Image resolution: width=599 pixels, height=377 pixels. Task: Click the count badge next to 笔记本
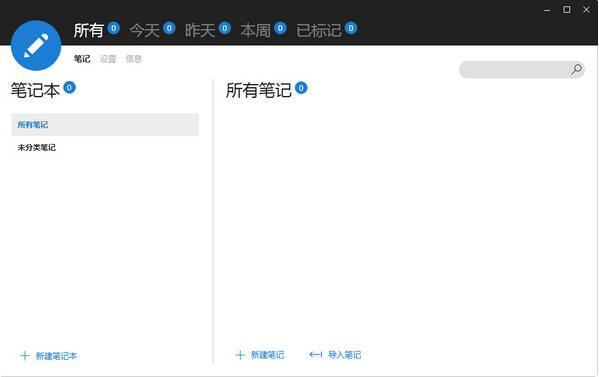click(x=69, y=87)
